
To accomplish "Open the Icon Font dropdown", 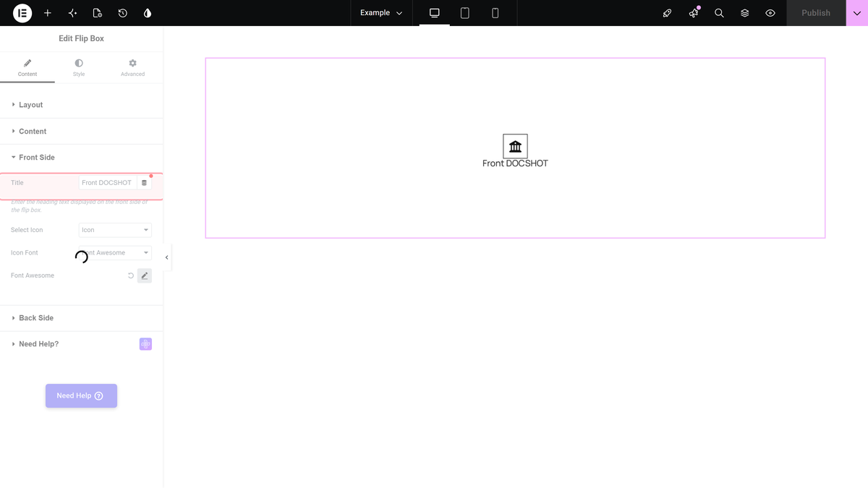I will (x=115, y=253).
